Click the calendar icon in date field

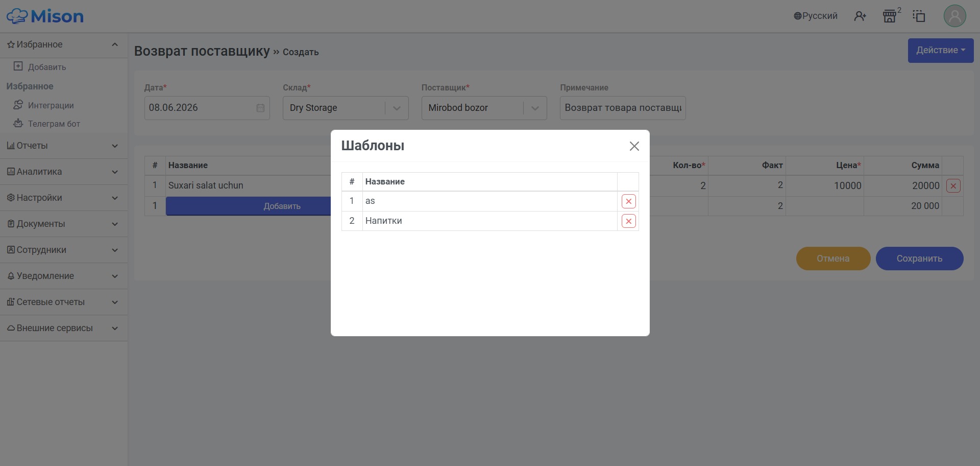tap(260, 108)
